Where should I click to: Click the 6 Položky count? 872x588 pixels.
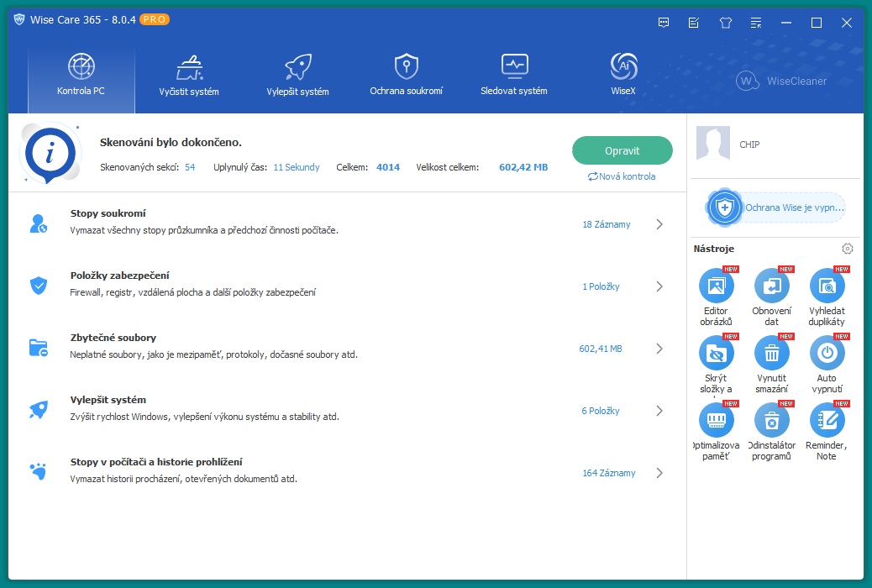point(601,411)
